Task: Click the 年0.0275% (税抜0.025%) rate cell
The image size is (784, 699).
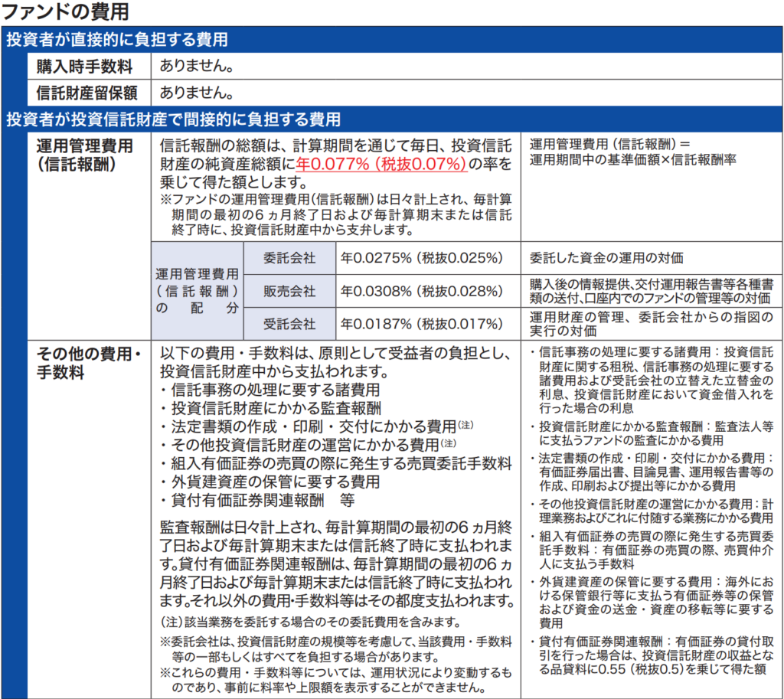Action: click(x=421, y=258)
